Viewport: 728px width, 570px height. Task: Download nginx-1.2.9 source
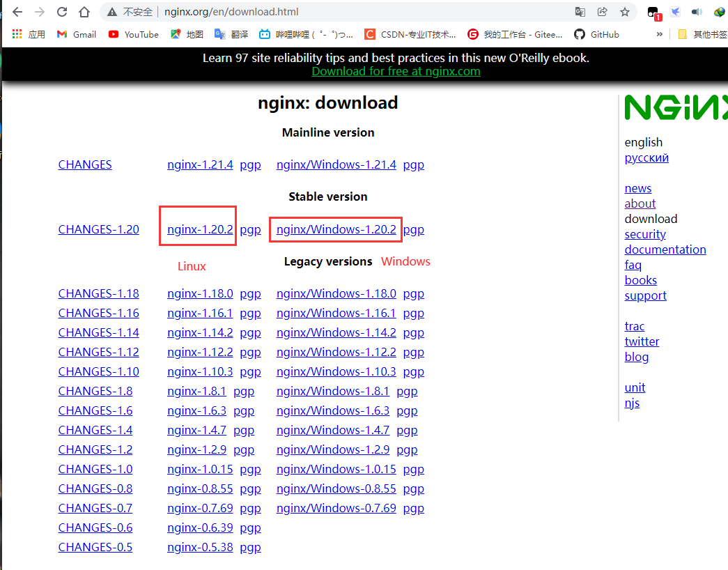197,449
